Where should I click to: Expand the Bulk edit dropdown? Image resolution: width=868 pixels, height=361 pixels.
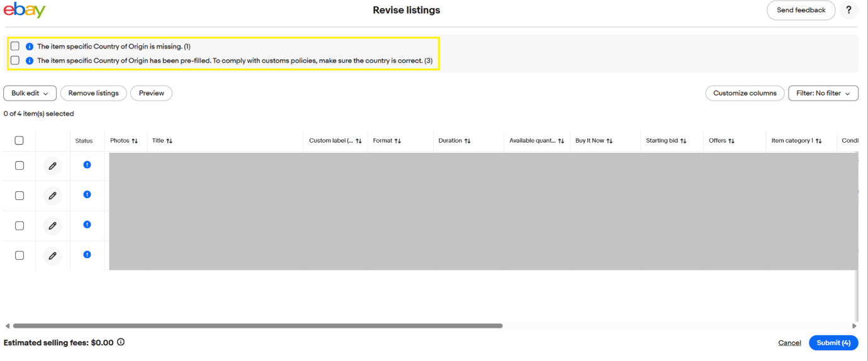pyautogui.click(x=30, y=93)
